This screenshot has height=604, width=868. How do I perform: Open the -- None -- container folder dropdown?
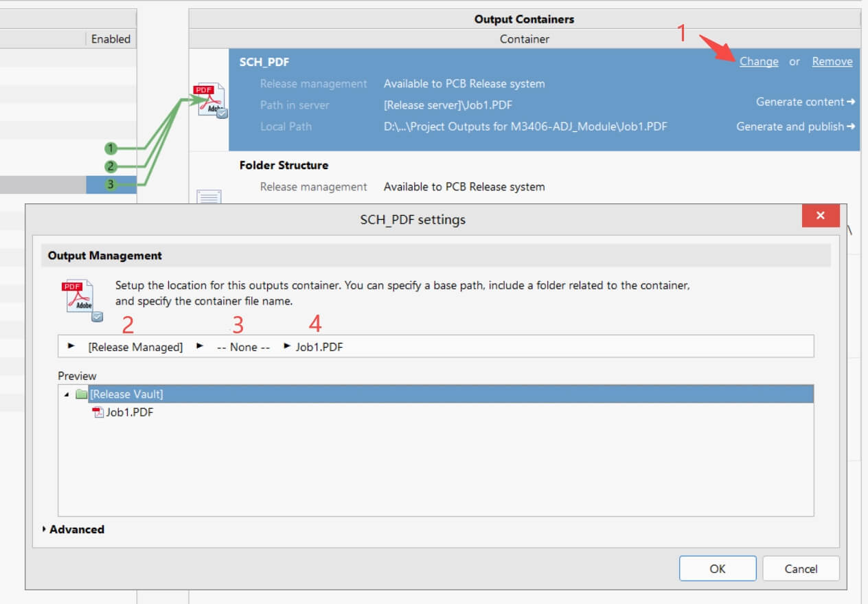(242, 347)
